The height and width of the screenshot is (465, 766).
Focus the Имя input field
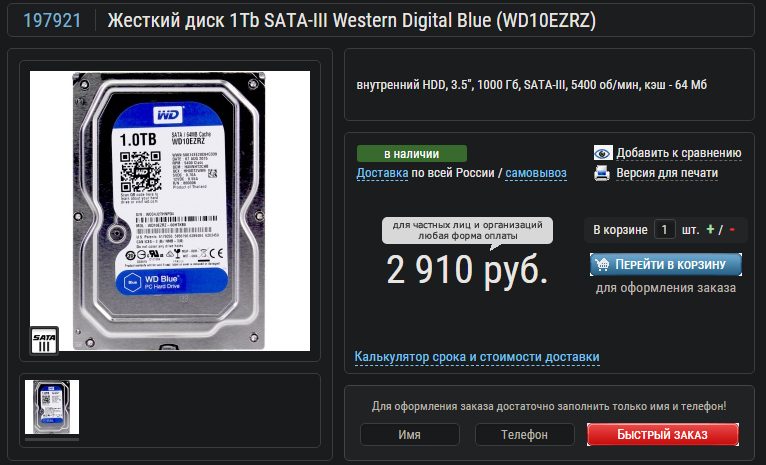409,434
